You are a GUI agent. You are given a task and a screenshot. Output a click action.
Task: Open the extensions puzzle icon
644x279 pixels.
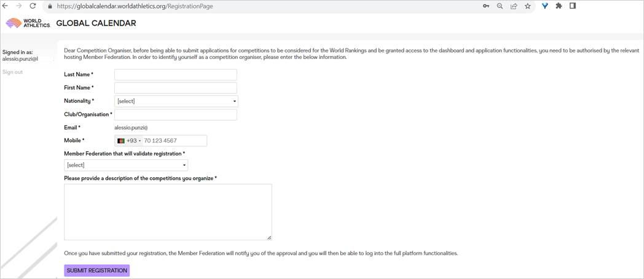pos(559,6)
